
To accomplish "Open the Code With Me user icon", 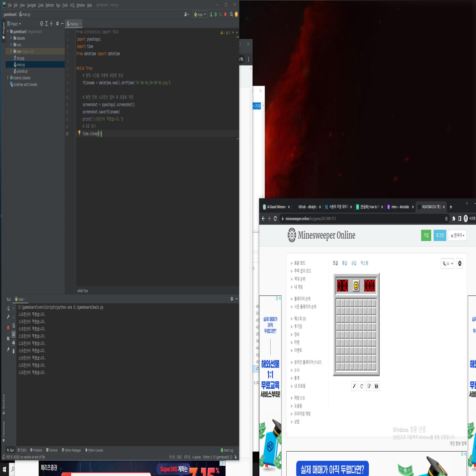I will click(x=186, y=15).
